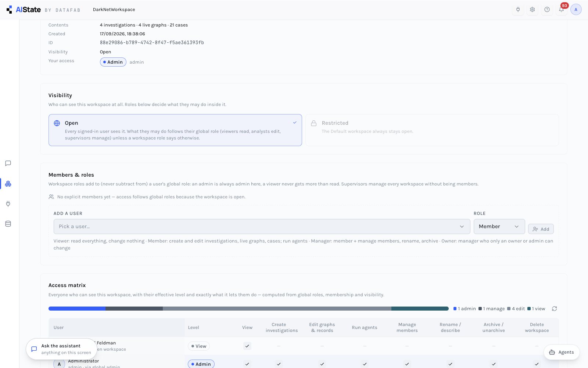Click the 'Level' column header
Viewport: 588px width, 368px height.
(193, 328)
